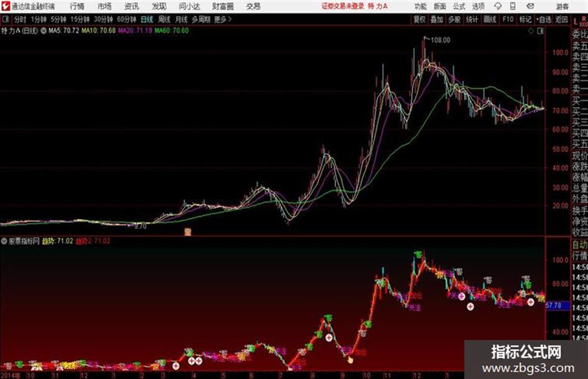Image resolution: width=588 pixels, height=379 pixels.
Task: Switch to 分时 period
Action: (21, 19)
